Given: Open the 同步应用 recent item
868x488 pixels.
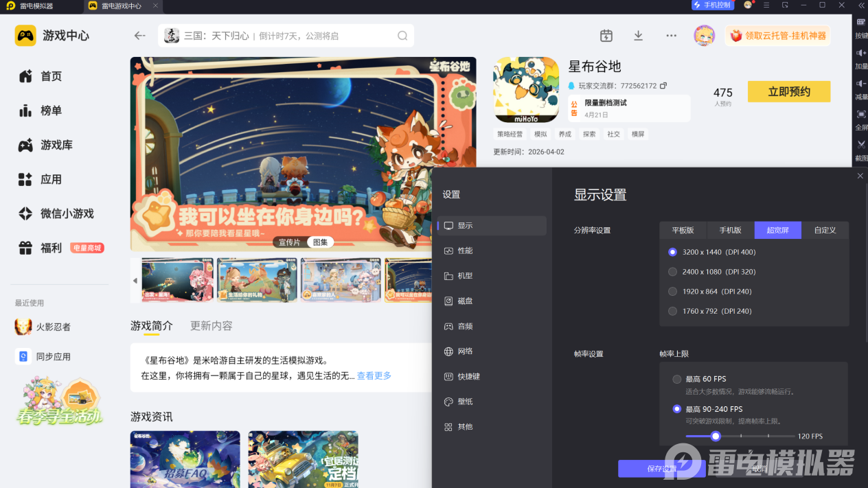Looking at the screenshot, I should click(43, 356).
